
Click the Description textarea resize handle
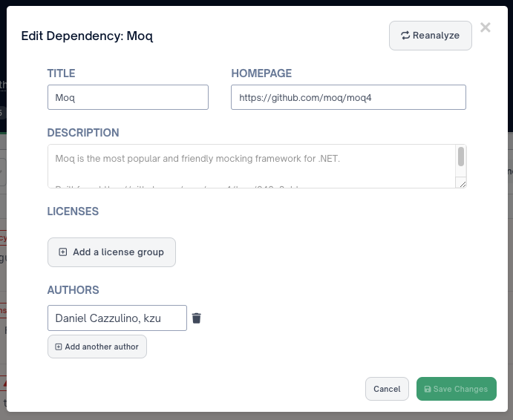[463, 184]
